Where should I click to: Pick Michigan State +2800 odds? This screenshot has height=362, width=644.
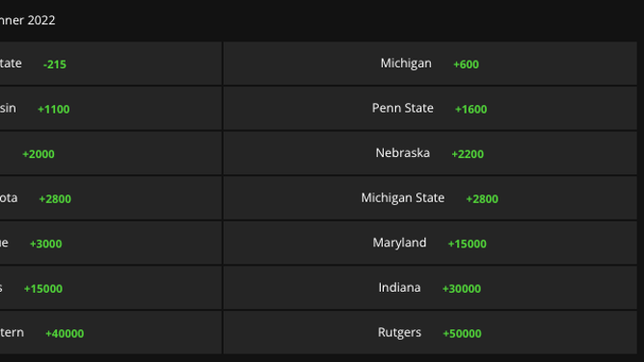[x=430, y=198]
